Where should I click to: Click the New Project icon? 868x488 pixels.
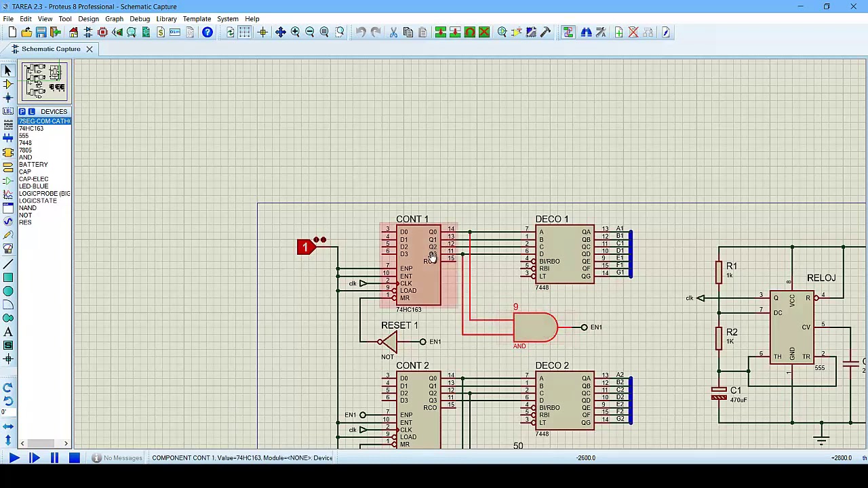coord(12,32)
